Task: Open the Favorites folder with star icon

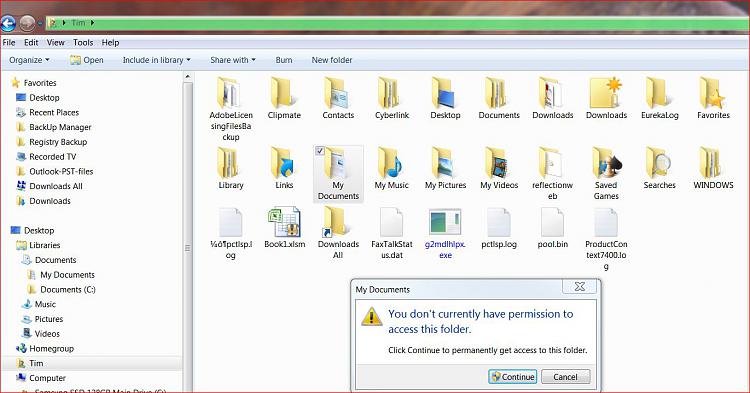Action: tap(713, 98)
